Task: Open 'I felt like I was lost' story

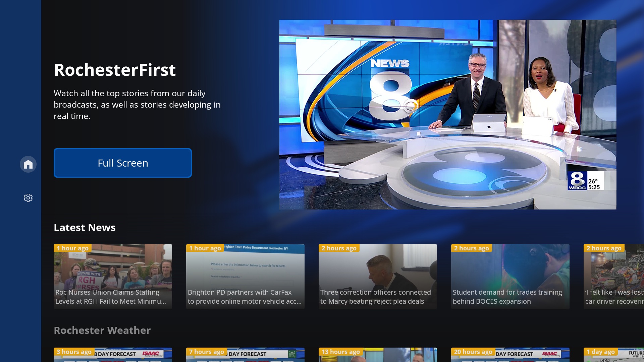Action: click(x=614, y=277)
